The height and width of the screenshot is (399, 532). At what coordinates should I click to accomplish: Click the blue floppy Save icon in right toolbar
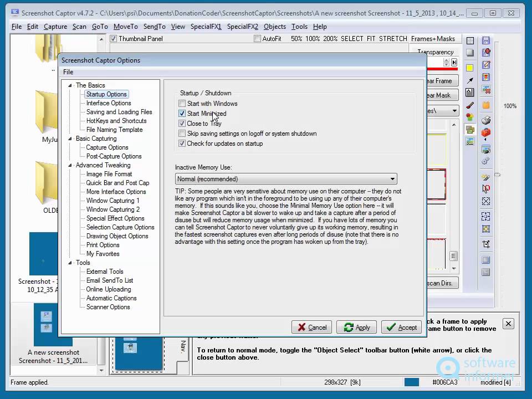486,40
